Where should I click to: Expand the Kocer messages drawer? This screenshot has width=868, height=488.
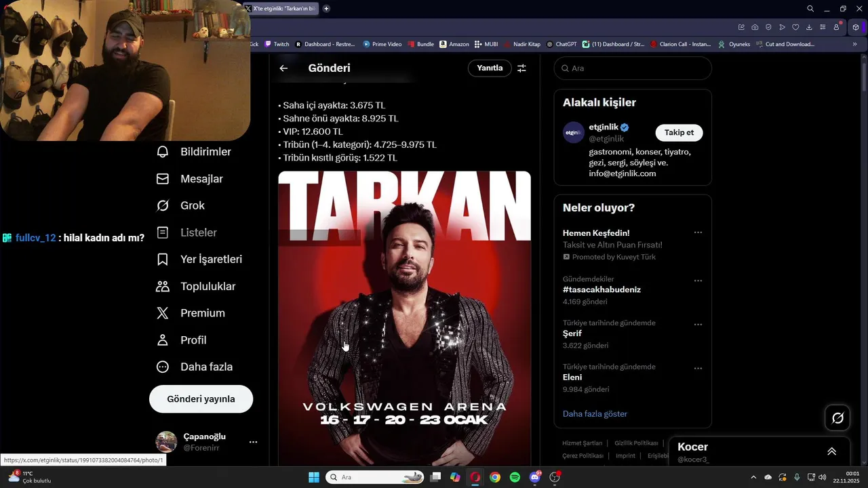831,451
